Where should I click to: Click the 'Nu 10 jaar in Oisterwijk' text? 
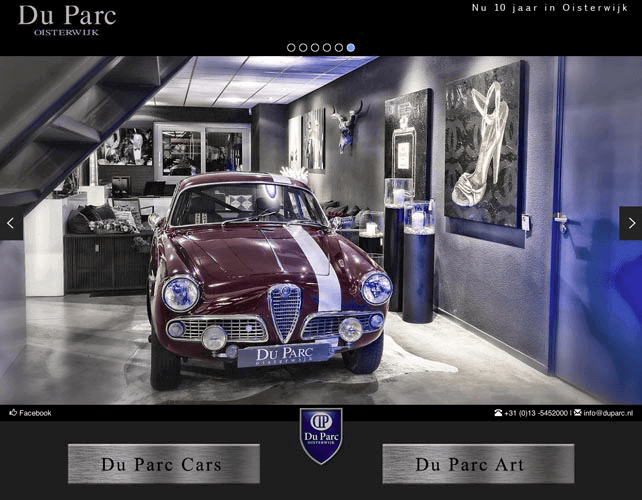coord(550,8)
